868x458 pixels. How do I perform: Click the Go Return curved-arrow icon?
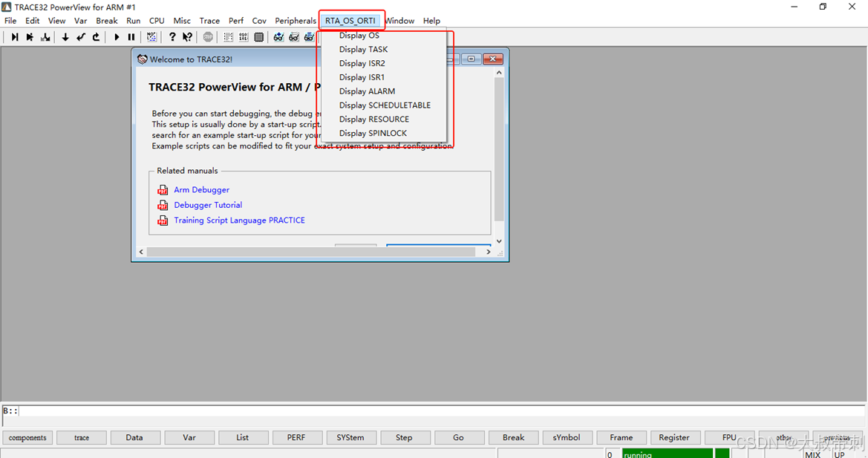[x=81, y=37]
